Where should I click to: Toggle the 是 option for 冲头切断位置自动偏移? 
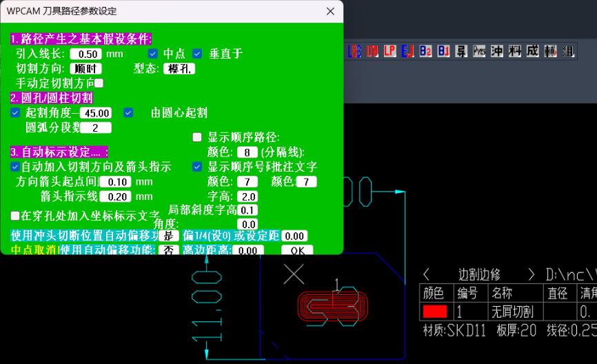[168, 236]
